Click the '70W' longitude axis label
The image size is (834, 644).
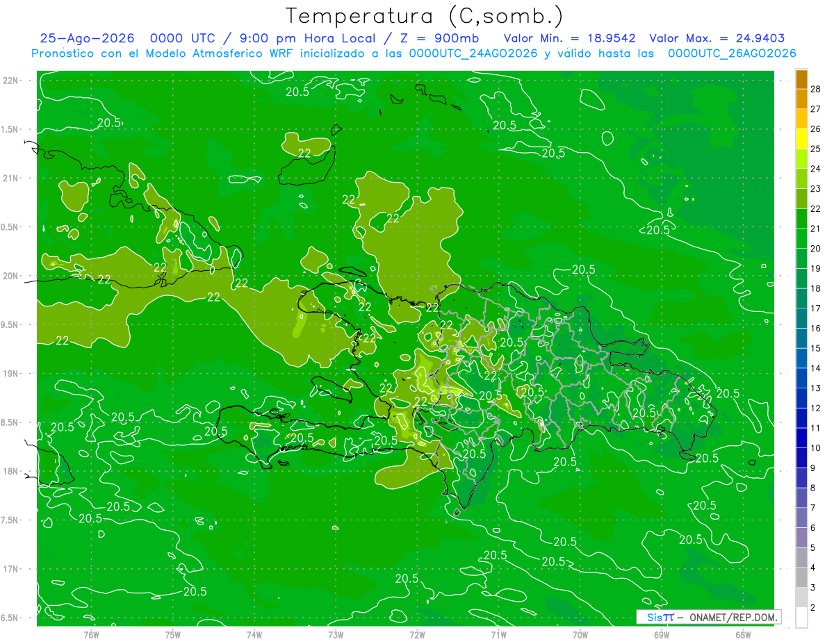580,634
